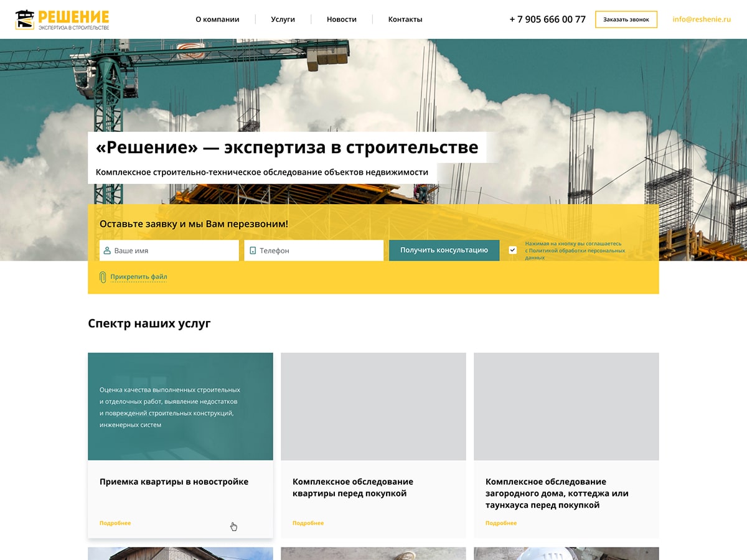This screenshot has width=747, height=560.
Task: Click the person icon in name field
Action: (x=107, y=250)
